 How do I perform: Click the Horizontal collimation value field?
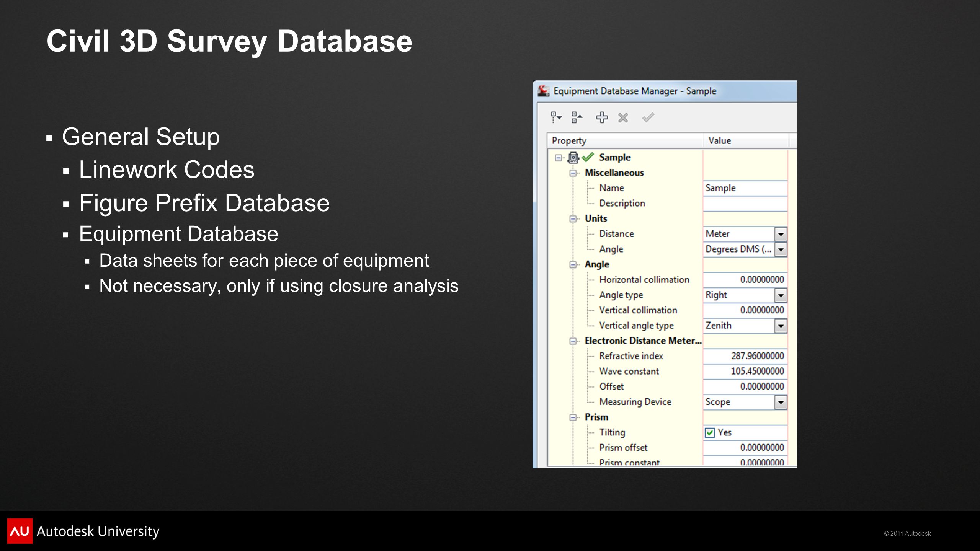(x=745, y=280)
